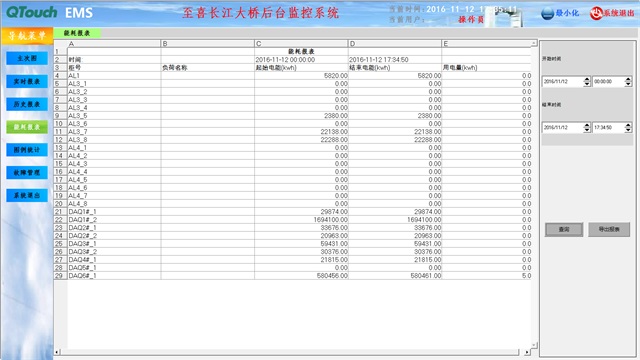Click the vertical scrollbar up arrow
The width and height of the screenshot is (640, 360).
534,43
